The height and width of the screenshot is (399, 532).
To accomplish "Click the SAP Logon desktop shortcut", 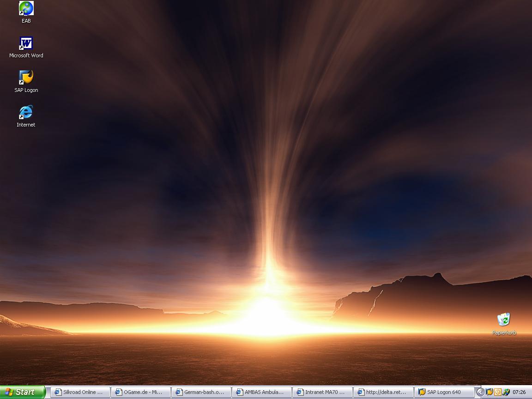I will point(26,78).
